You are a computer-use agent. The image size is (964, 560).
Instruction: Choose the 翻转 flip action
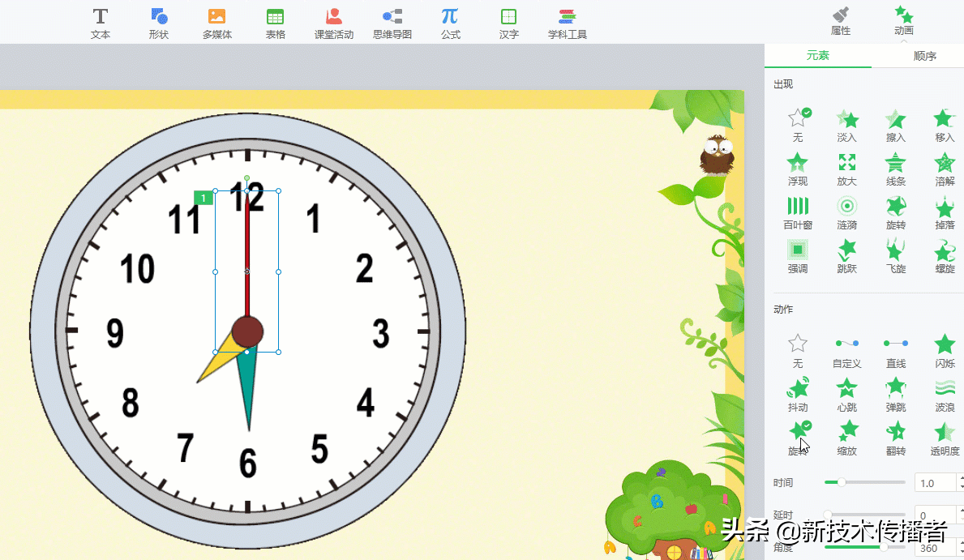pyautogui.click(x=896, y=438)
